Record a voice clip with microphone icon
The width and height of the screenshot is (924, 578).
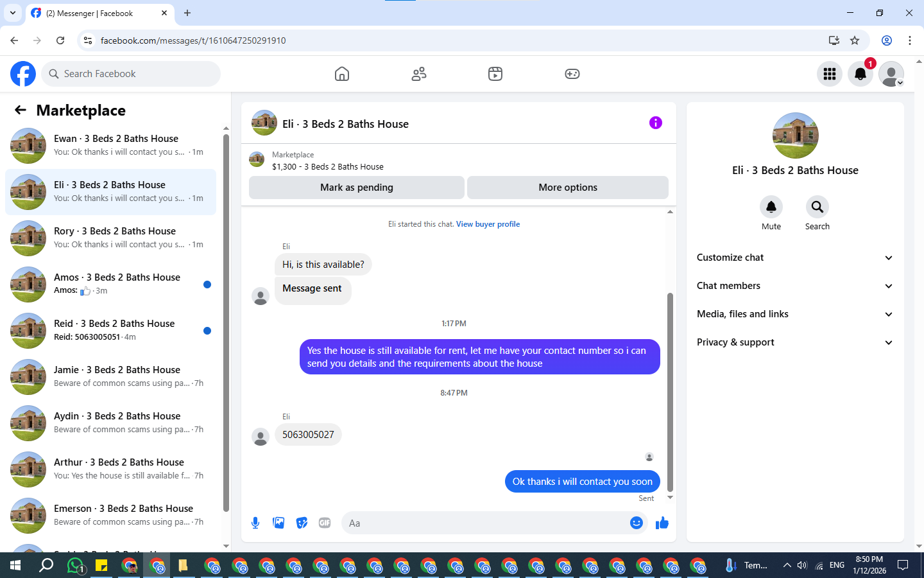coord(255,523)
